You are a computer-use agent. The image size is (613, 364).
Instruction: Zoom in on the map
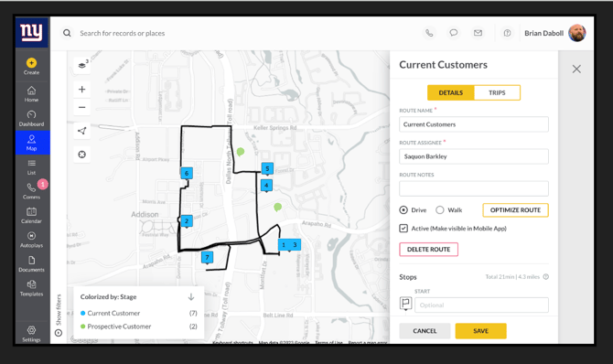coord(81,89)
